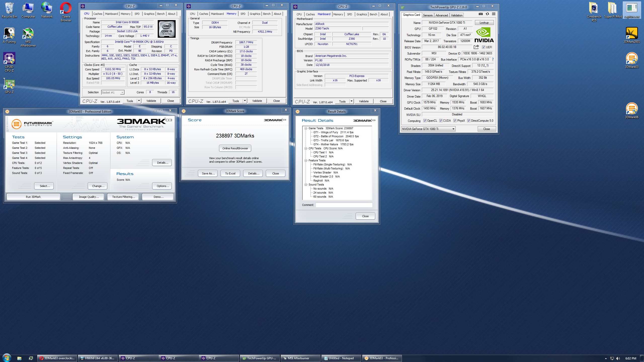Click the Online ResultBrowser button
The height and width of the screenshot is (362, 644).
point(235,148)
